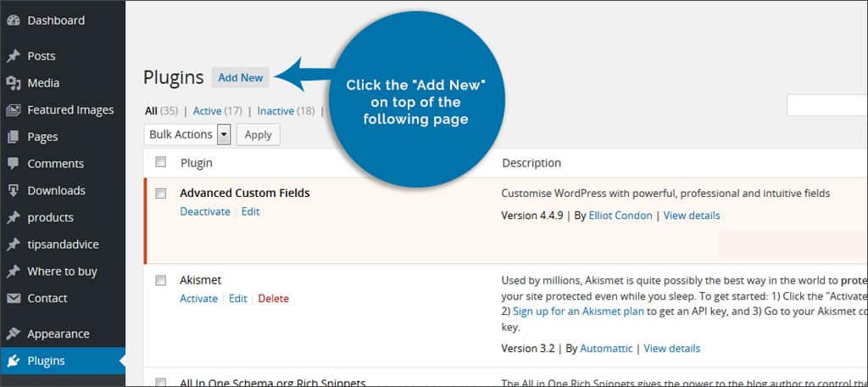
Task: Click the Apply bulk action button
Action: [258, 135]
